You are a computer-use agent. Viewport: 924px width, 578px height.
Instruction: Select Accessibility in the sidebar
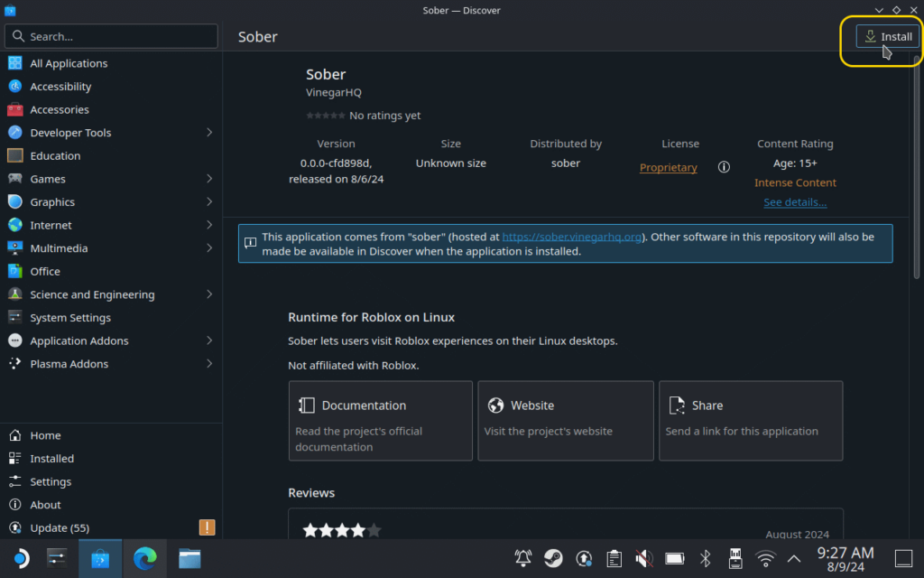point(60,87)
